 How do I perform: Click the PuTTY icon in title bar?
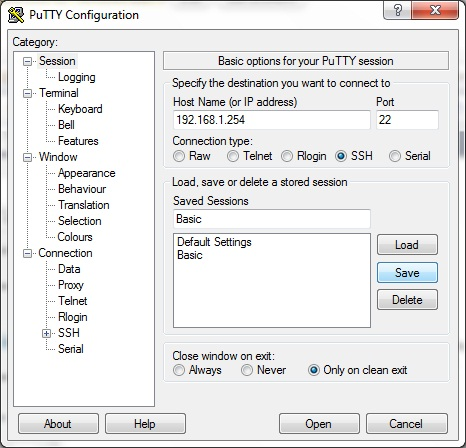[x=16, y=15]
